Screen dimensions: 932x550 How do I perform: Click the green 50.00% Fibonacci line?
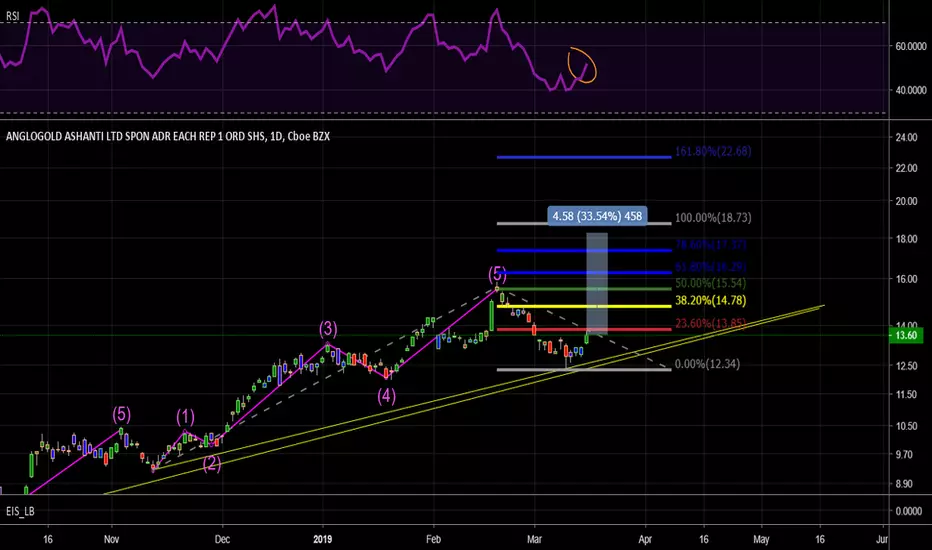tap(584, 289)
